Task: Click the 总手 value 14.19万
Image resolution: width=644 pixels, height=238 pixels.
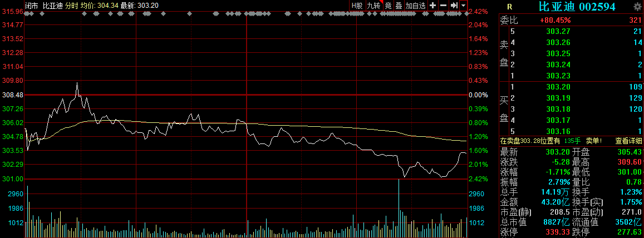Action: pyautogui.click(x=555, y=192)
